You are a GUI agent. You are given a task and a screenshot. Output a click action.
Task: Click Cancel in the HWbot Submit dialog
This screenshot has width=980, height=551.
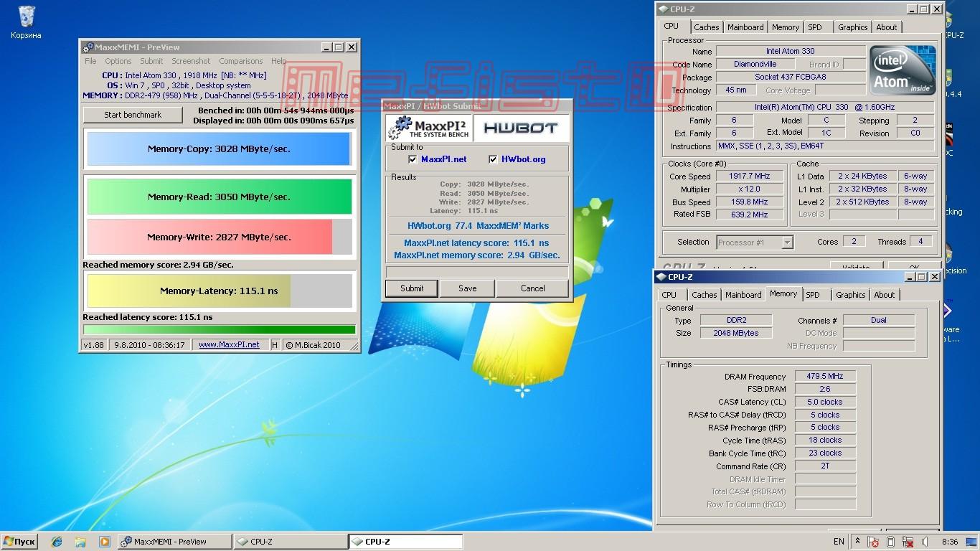pos(532,288)
